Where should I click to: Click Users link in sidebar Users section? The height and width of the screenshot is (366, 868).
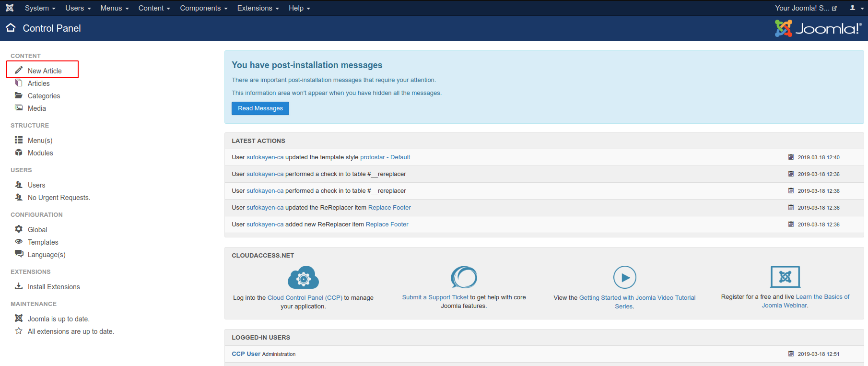pyautogui.click(x=36, y=185)
